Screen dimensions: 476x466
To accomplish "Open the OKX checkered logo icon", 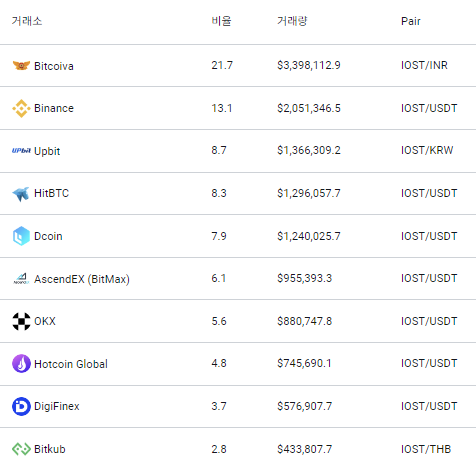I will click(21, 321).
